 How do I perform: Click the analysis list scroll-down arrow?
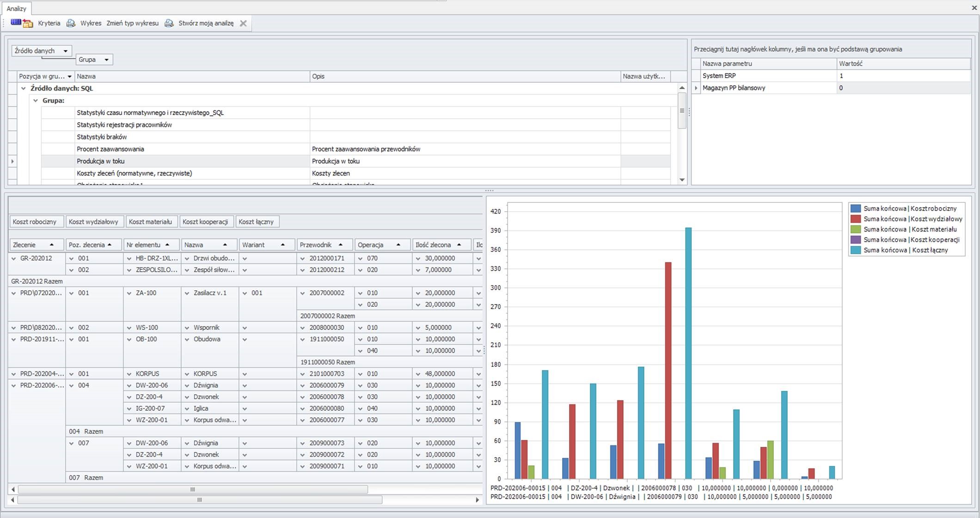coord(682,180)
